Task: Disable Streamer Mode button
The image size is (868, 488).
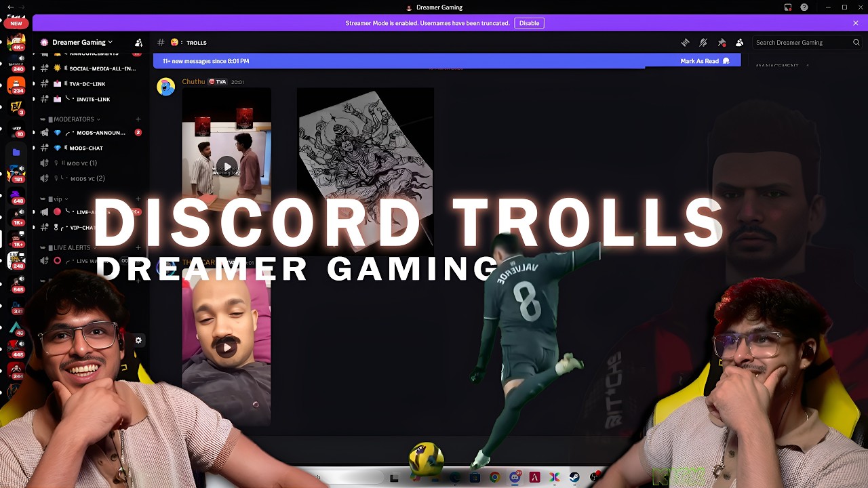Action: tap(529, 23)
